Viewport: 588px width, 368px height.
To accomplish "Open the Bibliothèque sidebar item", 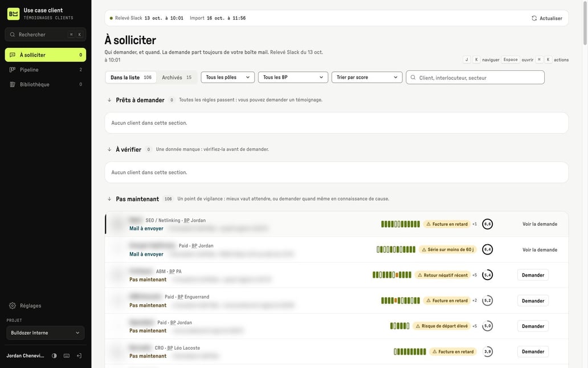I will pos(46,84).
